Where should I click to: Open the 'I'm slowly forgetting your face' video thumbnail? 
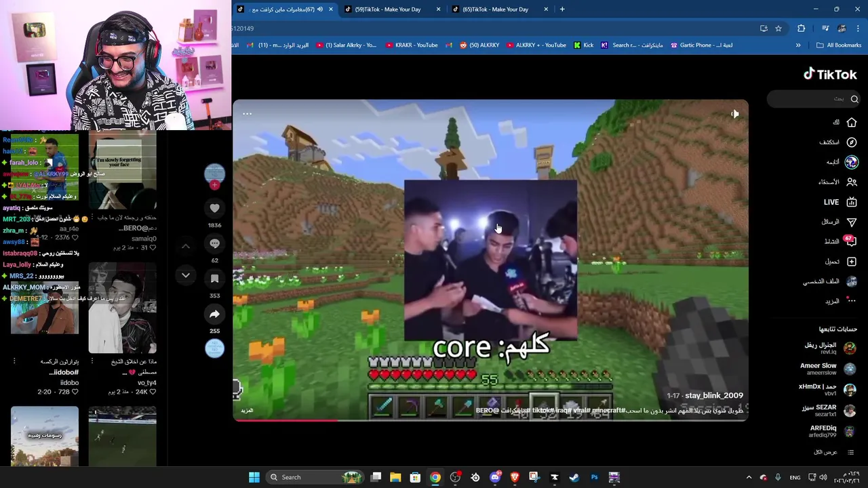tap(122, 171)
